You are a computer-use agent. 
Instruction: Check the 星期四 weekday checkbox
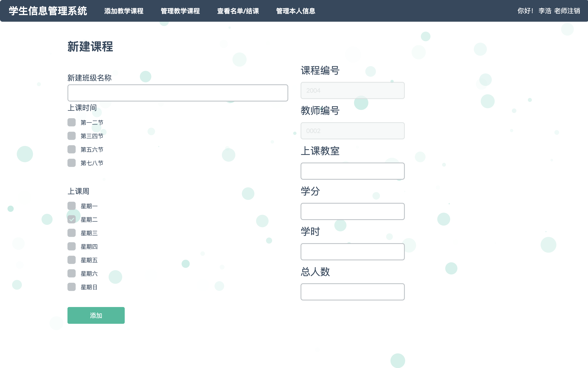[72, 247]
